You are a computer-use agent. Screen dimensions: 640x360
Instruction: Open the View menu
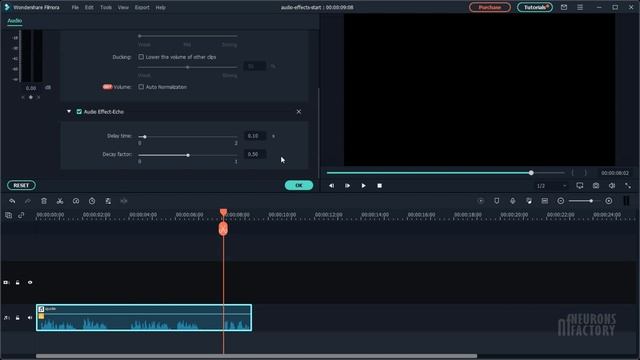pyautogui.click(x=123, y=7)
